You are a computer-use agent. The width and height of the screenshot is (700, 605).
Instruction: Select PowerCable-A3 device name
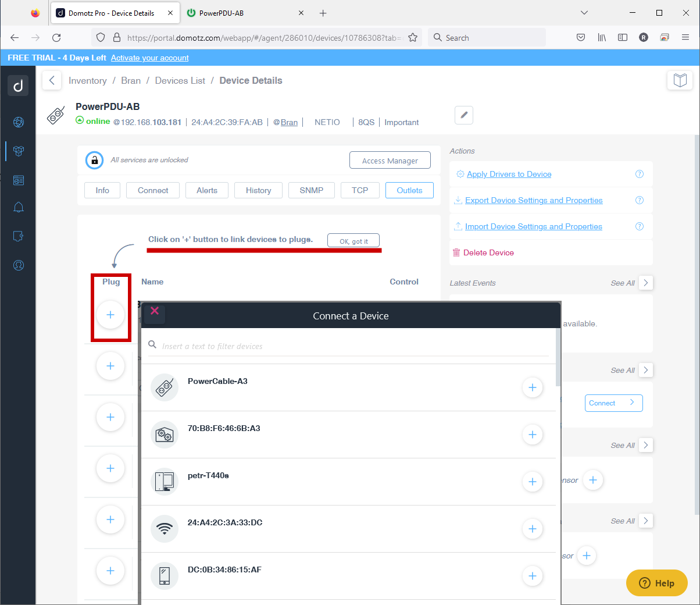(217, 381)
